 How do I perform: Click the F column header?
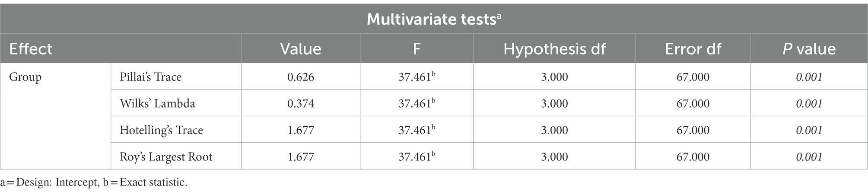click(x=417, y=49)
